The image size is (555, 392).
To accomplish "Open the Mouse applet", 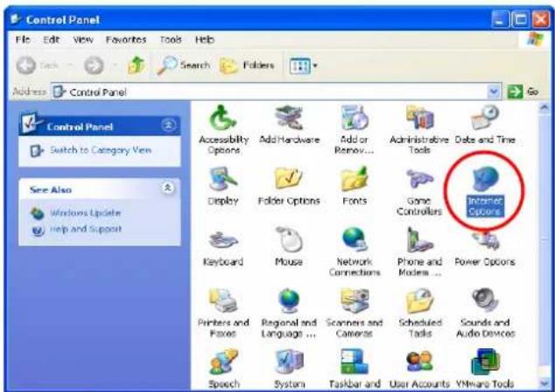I will (x=289, y=247).
